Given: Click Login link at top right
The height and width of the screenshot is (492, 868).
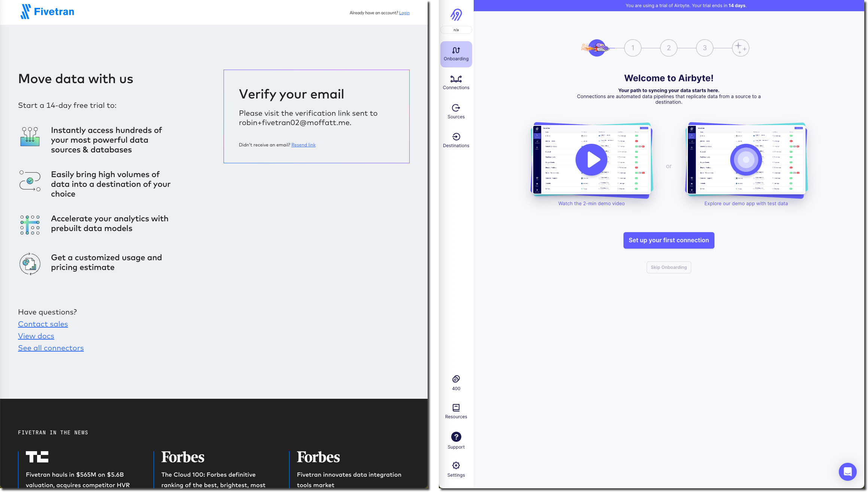Looking at the screenshot, I should pos(404,12).
